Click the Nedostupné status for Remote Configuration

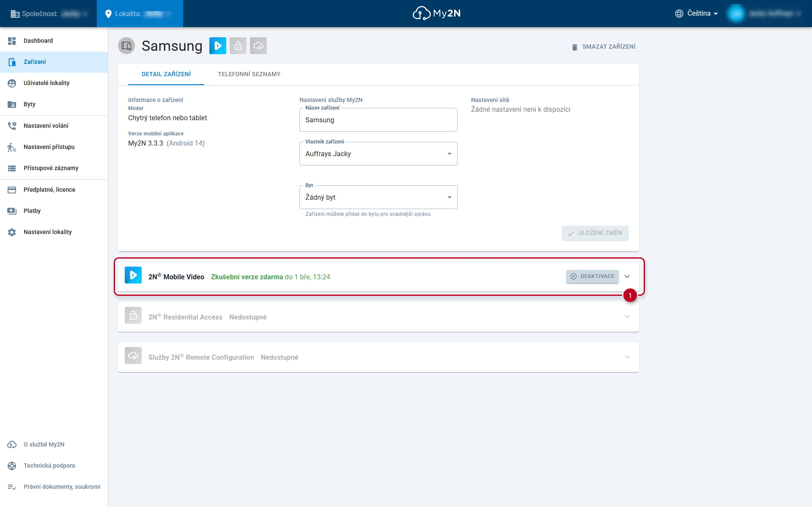click(280, 357)
